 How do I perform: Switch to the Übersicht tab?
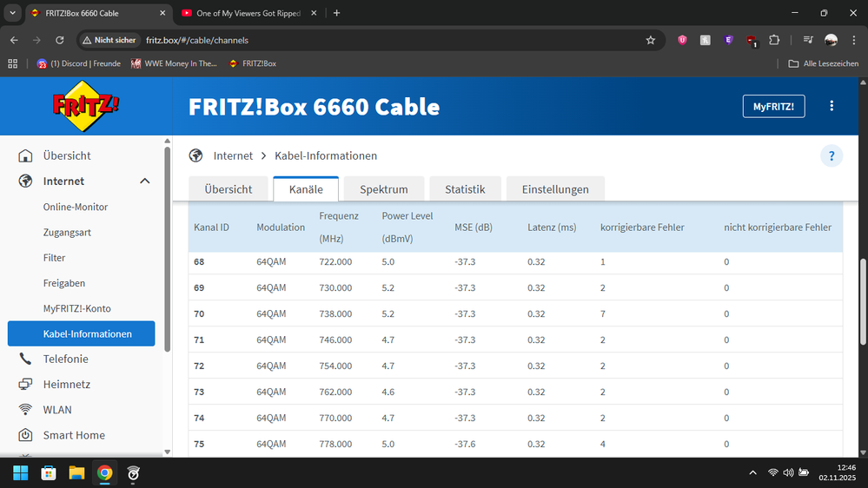pyautogui.click(x=228, y=188)
